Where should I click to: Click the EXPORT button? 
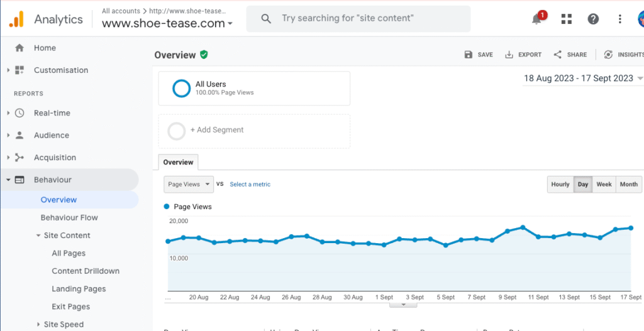(x=523, y=55)
